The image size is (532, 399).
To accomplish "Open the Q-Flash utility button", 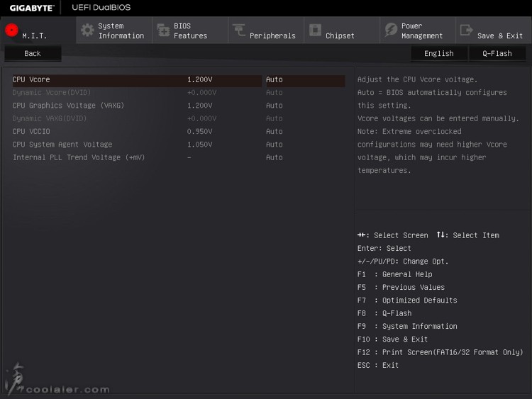I will coord(497,54).
